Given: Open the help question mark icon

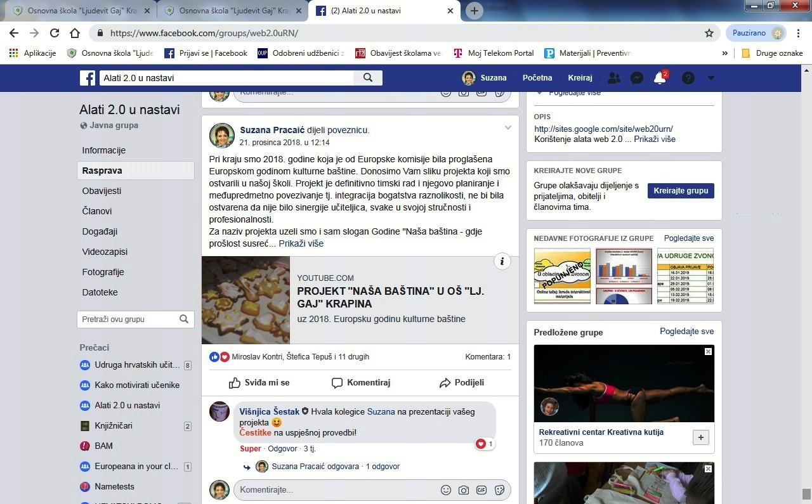Looking at the screenshot, I should (x=688, y=78).
